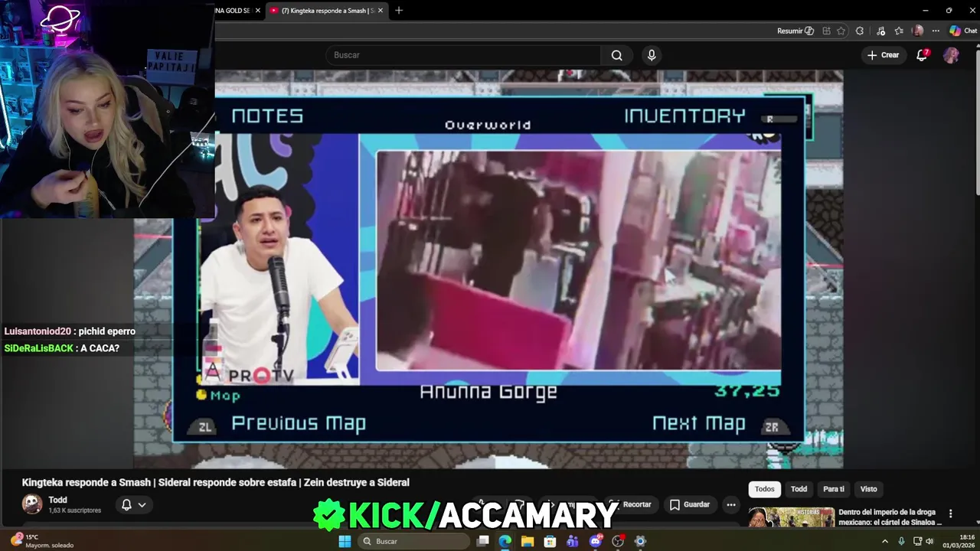This screenshot has height=551, width=980.
Task: Click the YouTube search magnifier button
Action: pos(616,55)
